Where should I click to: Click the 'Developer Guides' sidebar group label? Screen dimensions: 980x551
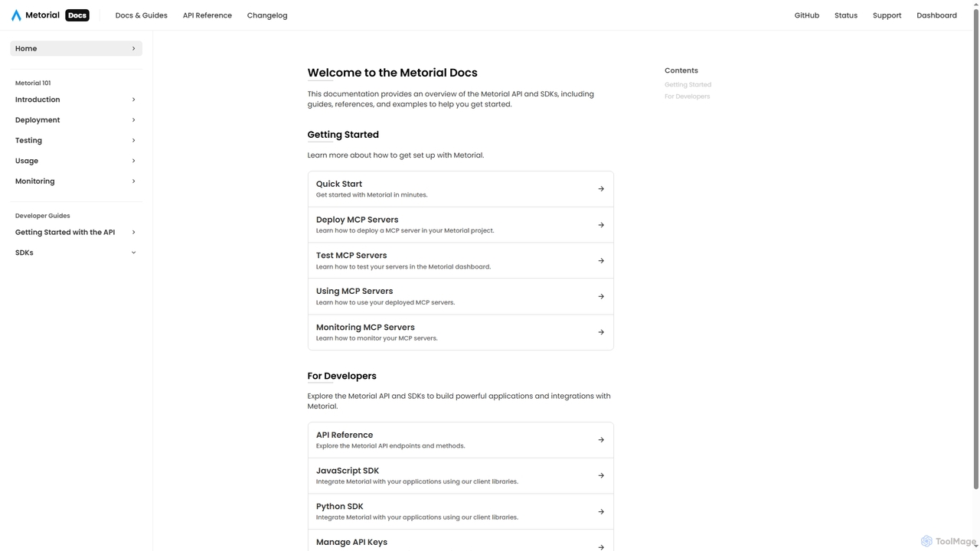pos(43,216)
